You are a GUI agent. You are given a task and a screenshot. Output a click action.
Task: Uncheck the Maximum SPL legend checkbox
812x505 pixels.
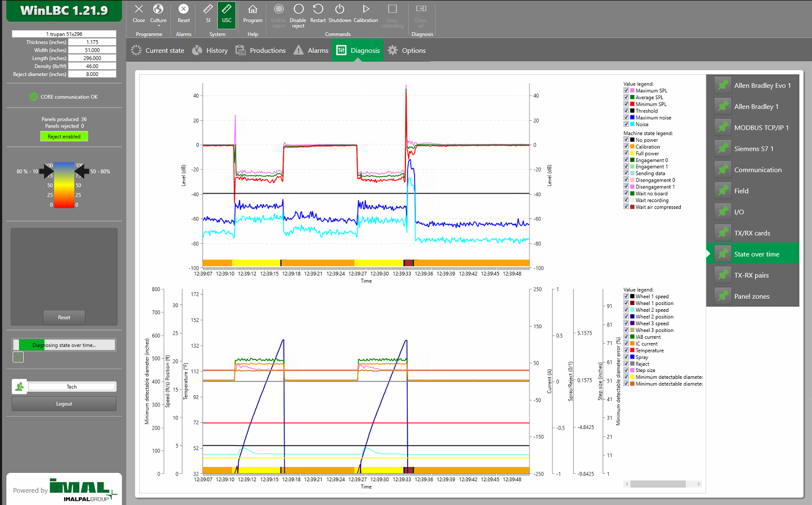[626, 91]
